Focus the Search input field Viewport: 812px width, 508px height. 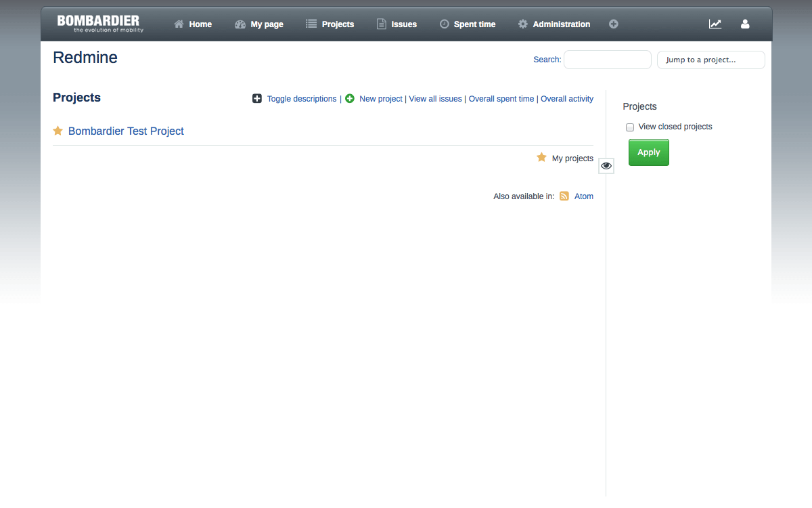point(608,60)
